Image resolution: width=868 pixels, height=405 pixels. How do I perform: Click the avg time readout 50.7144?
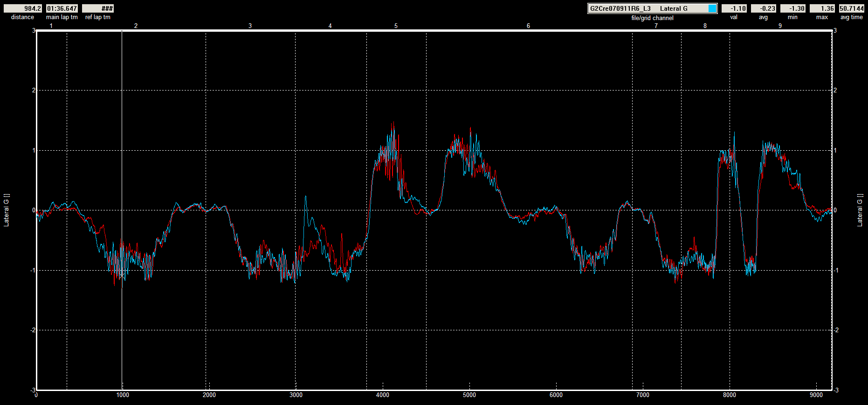(x=852, y=8)
